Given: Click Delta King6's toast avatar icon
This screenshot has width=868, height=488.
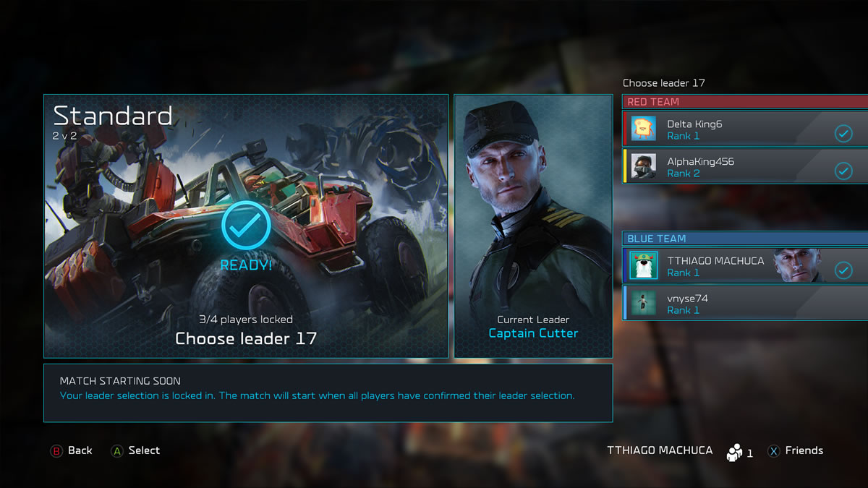Looking at the screenshot, I should tap(643, 129).
